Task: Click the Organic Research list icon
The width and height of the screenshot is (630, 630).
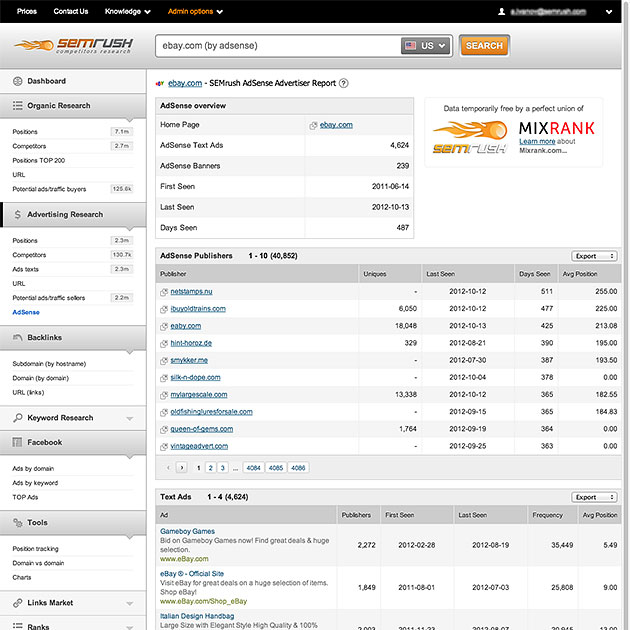Action: point(18,106)
